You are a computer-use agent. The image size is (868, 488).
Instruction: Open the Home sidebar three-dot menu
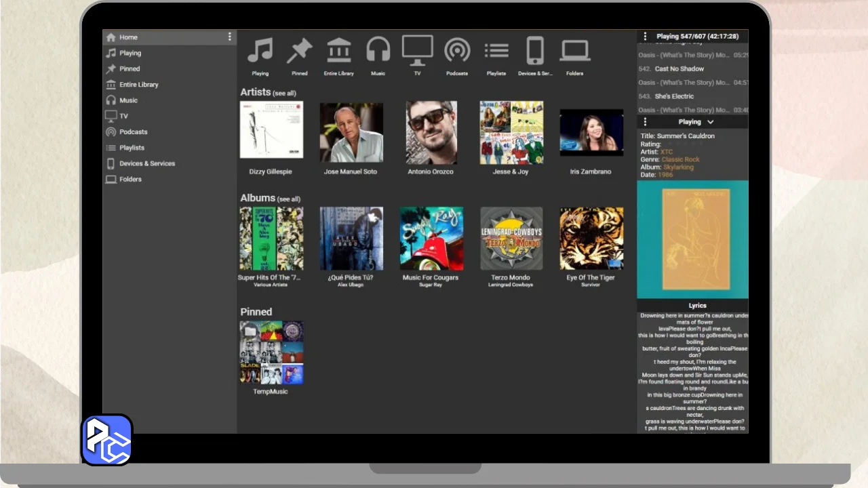tap(229, 37)
